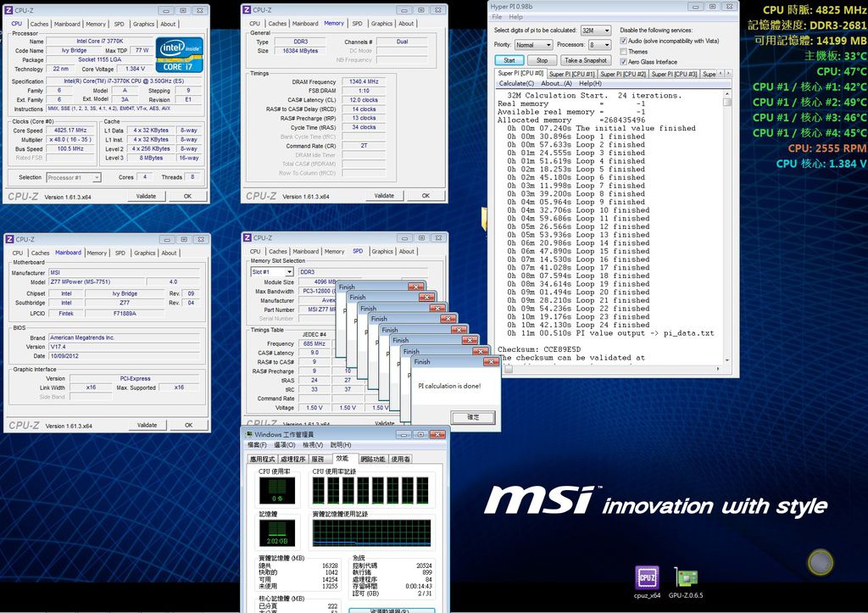Switch to the Super PI [CPU #2] tab
Viewport: 868px width, 613px height.
623,74
